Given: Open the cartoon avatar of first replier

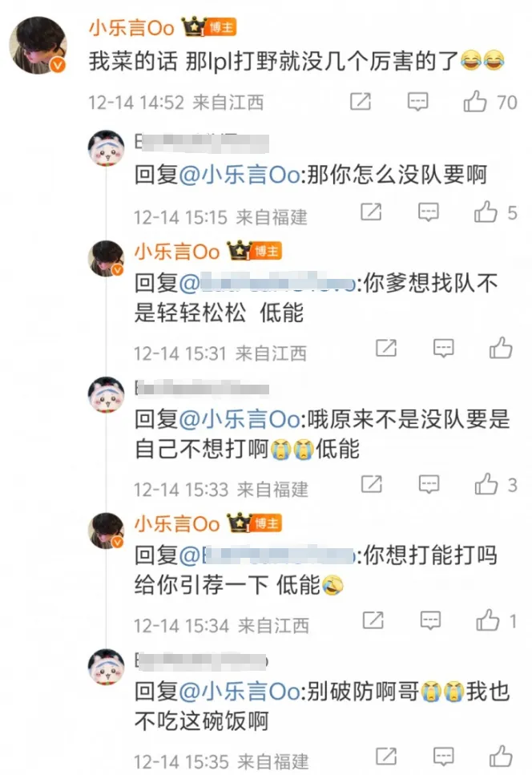Looking at the screenshot, I should [107, 148].
